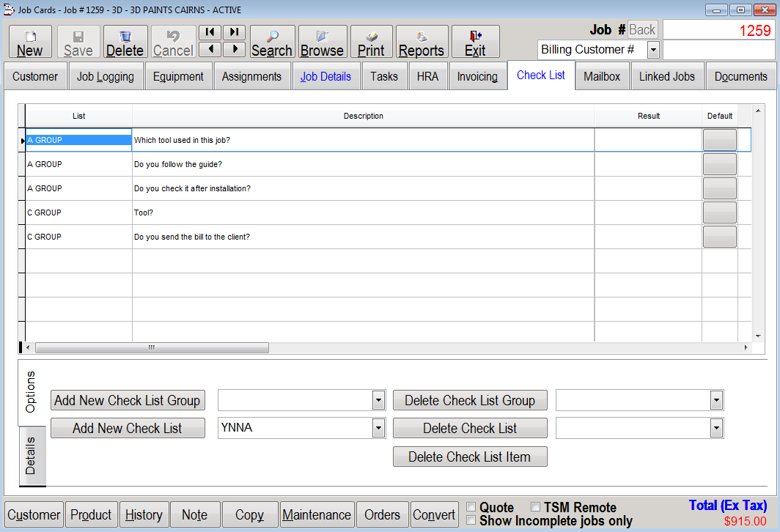Viewport: 780px width, 532px height.
Task: Open the Linked Jobs tab
Action: [x=666, y=76]
